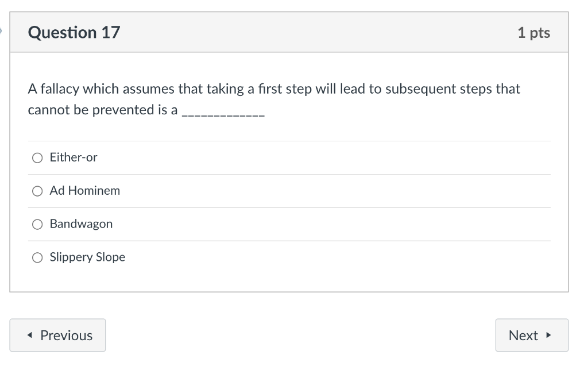Click the Either-or answer label text

coord(73,157)
